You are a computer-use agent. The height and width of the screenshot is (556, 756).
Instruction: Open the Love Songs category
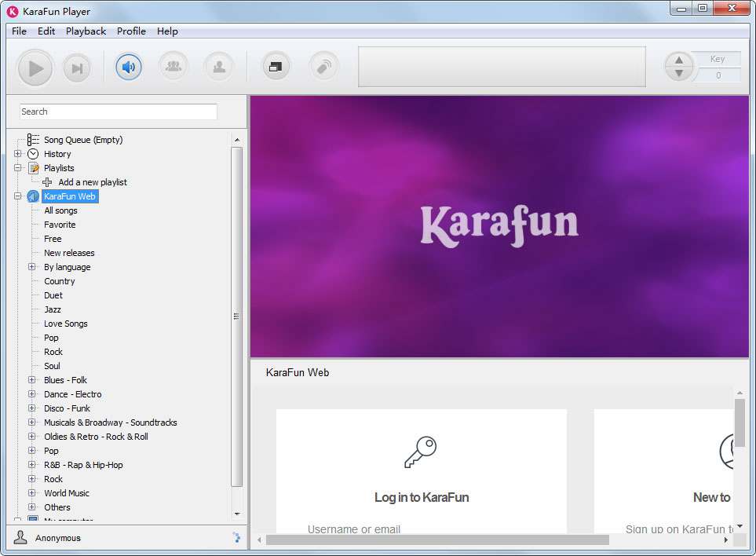point(65,324)
